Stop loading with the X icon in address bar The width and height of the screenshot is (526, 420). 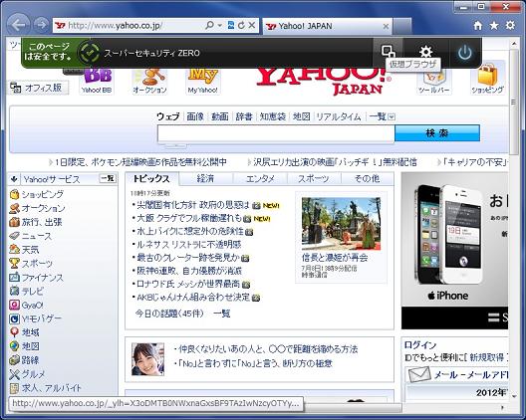pos(252,25)
